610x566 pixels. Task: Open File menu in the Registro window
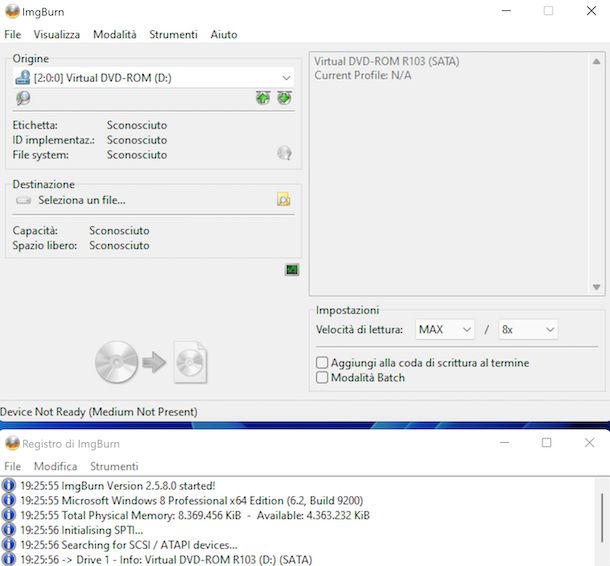(12, 466)
